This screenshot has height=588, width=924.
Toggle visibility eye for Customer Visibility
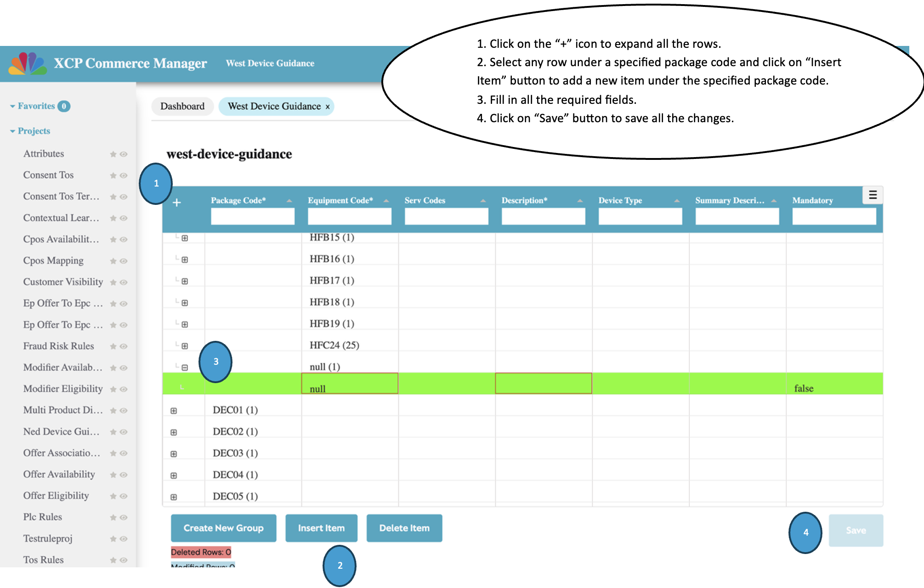tap(124, 283)
